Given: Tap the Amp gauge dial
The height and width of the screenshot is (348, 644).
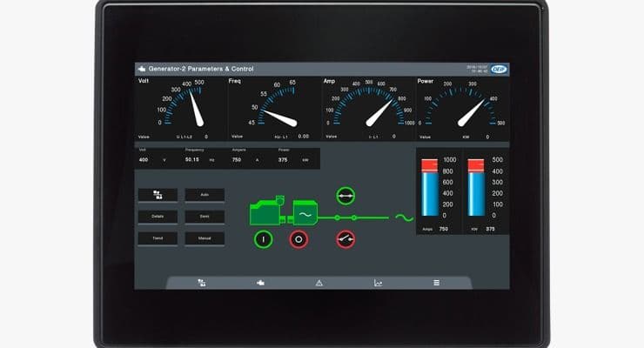Looking at the screenshot, I should 369,104.
